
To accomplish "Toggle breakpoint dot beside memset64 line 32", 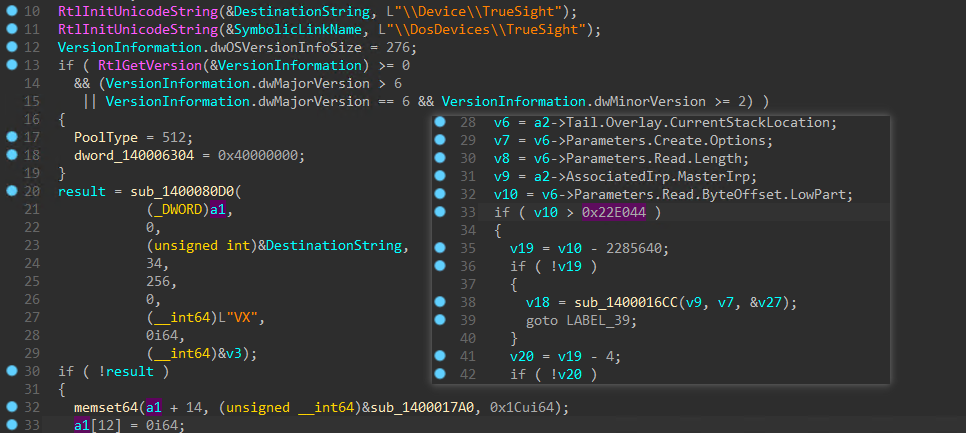I will (x=10, y=407).
